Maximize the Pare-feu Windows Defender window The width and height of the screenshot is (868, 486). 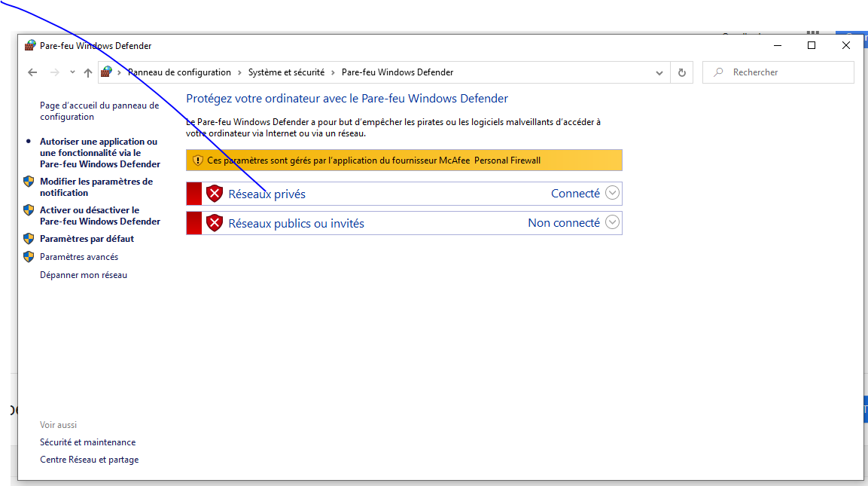coord(812,45)
